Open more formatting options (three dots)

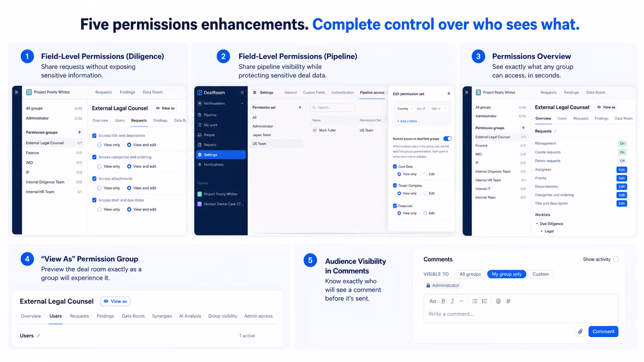click(x=461, y=301)
